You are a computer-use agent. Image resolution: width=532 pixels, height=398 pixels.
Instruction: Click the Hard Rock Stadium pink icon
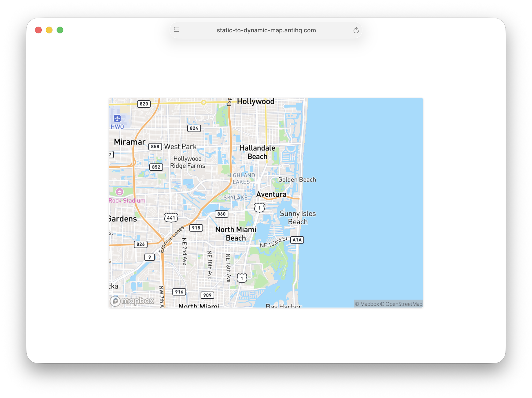119,192
